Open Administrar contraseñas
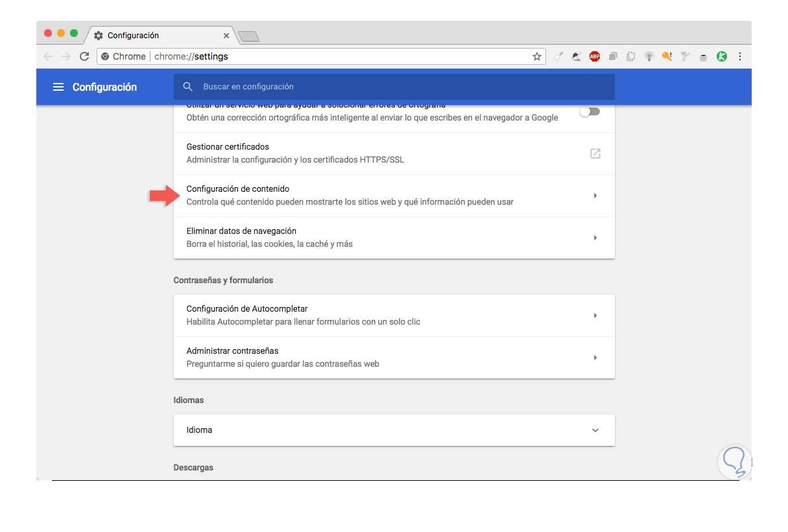The image size is (788, 532). tap(394, 358)
